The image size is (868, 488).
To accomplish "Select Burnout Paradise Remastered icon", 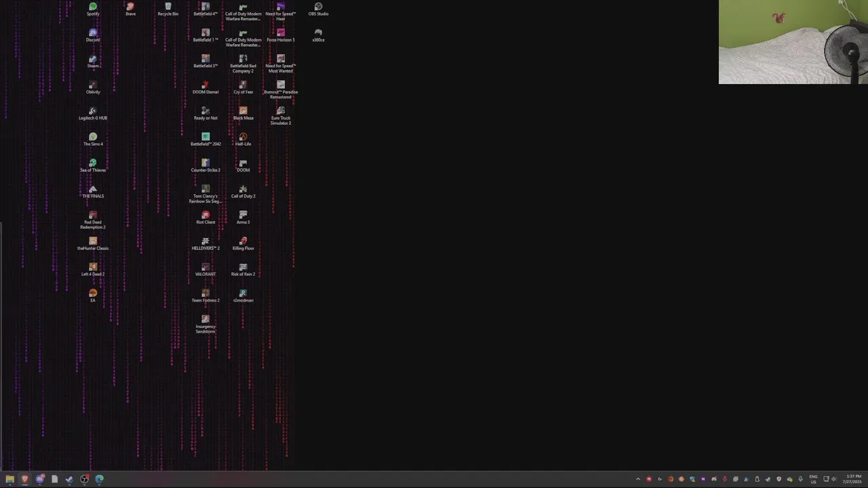I will (281, 89).
